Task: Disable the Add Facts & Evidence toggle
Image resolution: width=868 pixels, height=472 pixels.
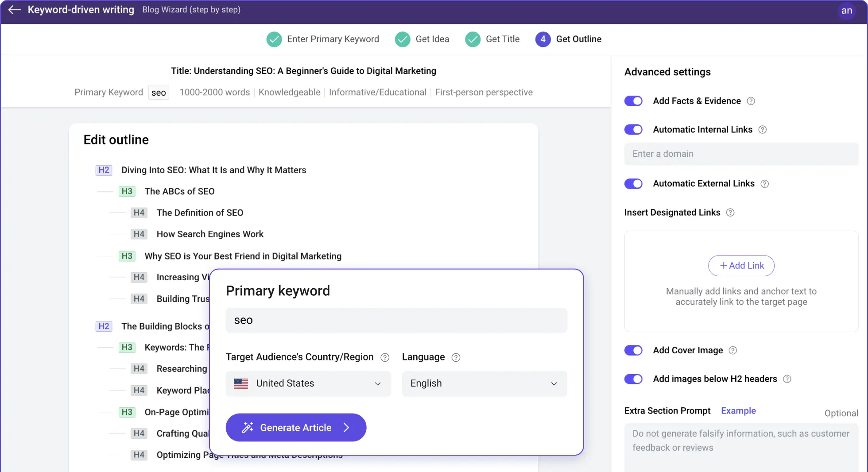Action: [x=633, y=101]
